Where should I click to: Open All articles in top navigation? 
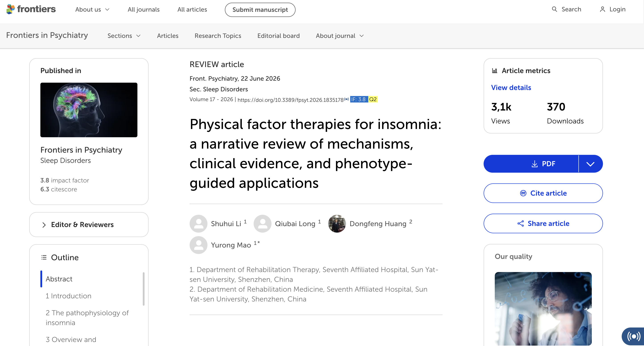tap(192, 10)
